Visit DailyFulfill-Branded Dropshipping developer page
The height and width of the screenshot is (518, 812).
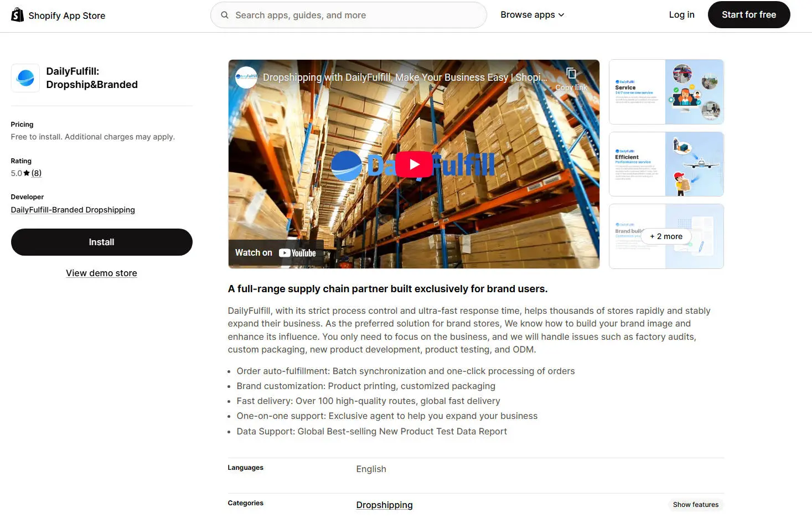73,210
